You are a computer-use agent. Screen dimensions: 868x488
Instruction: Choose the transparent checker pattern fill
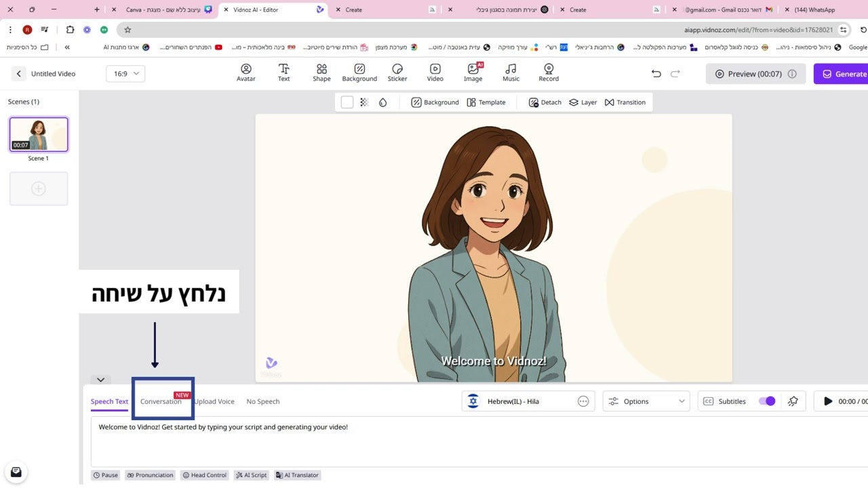364,102
